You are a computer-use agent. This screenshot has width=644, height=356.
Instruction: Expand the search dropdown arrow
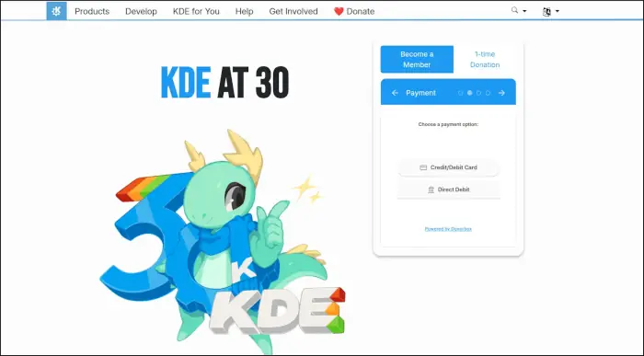pyautogui.click(x=524, y=11)
